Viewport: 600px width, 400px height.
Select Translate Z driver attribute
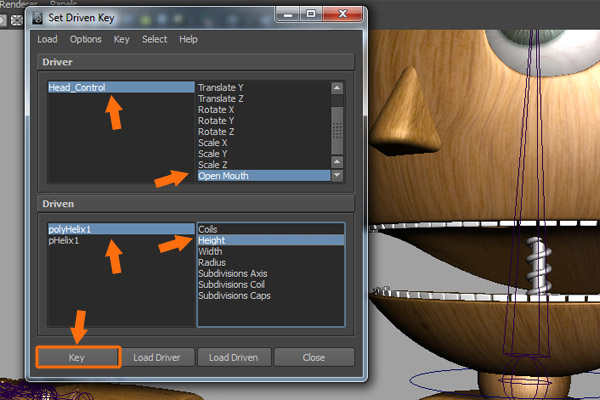[x=263, y=99]
